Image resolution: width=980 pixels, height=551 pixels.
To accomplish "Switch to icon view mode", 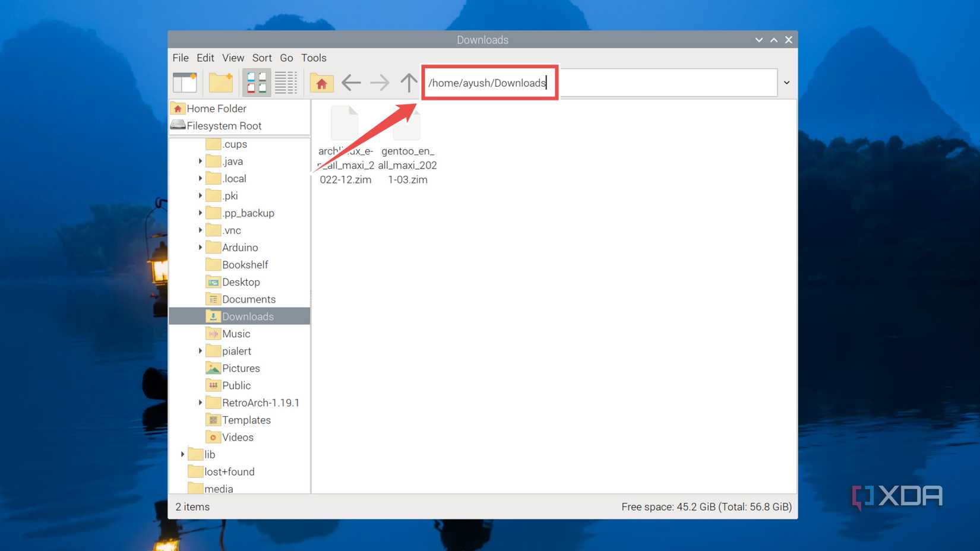I will [x=256, y=83].
